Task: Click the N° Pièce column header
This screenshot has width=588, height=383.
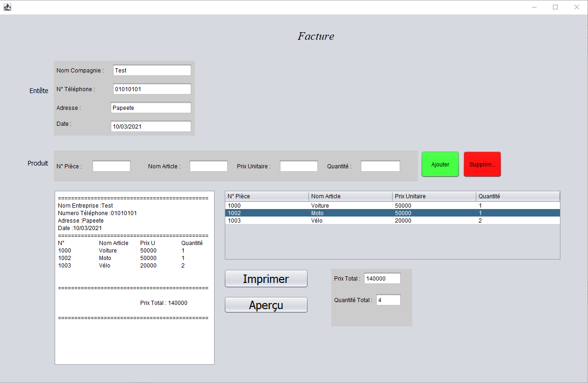Action: (266, 196)
